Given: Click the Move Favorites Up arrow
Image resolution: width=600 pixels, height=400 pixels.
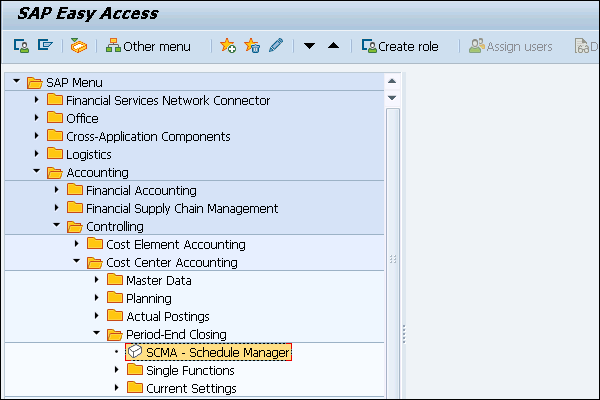Looking at the screenshot, I should click(x=333, y=46).
